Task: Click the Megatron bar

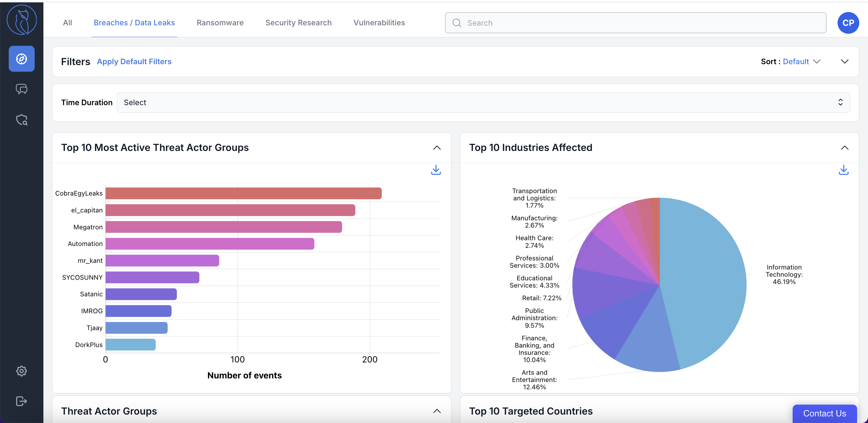Action: pos(224,227)
